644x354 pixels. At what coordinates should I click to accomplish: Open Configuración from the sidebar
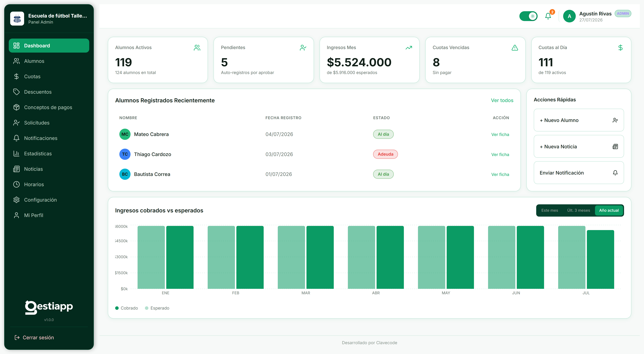coord(49,200)
